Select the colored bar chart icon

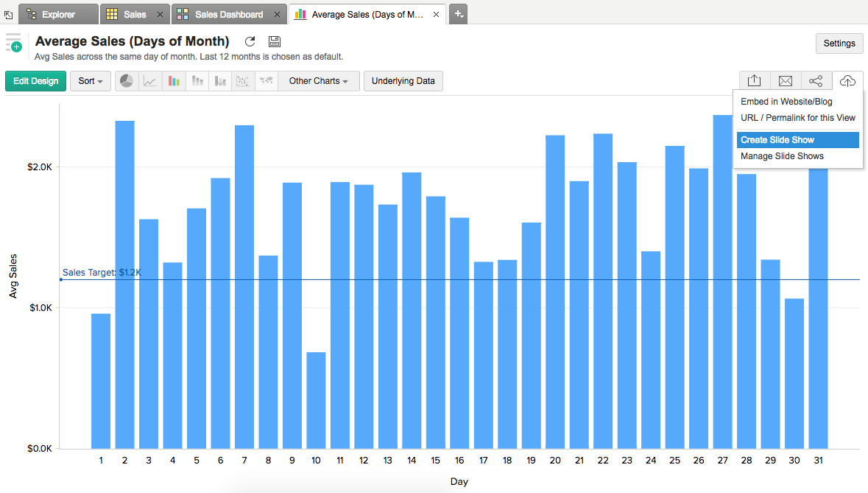174,81
